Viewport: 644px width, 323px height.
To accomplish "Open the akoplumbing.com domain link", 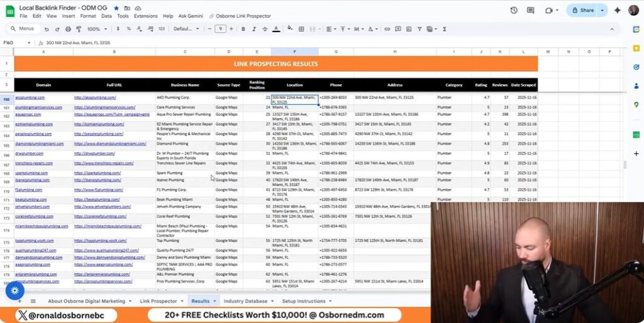I will [x=30, y=97].
